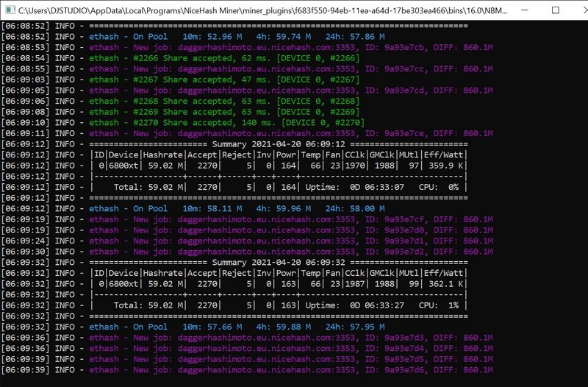This screenshot has height=387, width=588.
Task: Select the share #2270 accepted, 140 ms line
Action: (x=227, y=123)
